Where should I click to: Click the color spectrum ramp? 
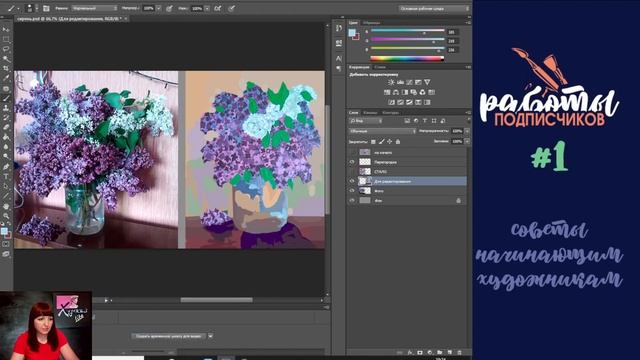pos(407,59)
